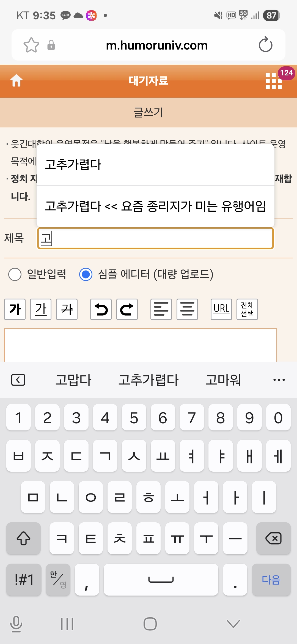This screenshot has height=644, width=297.
Task: Apply bold text formatting button
Action: pos(15,309)
